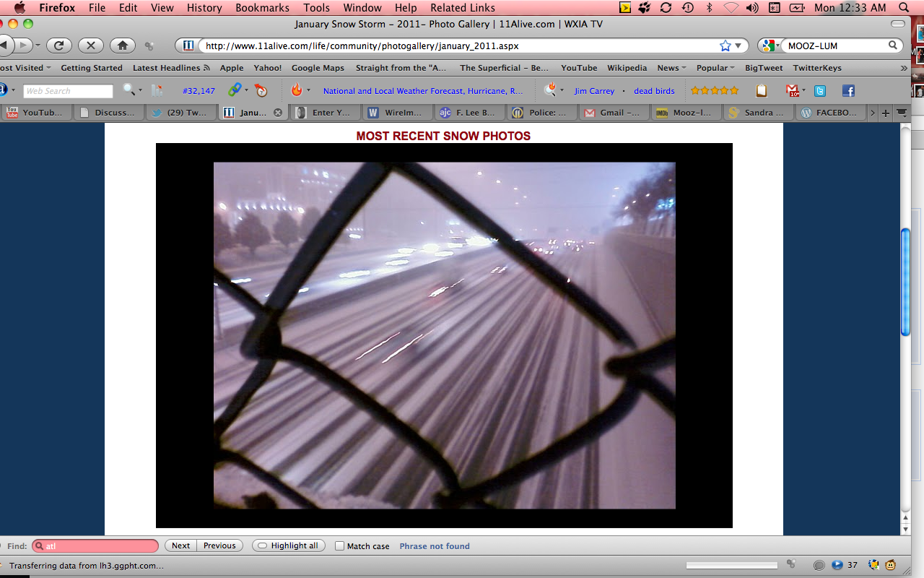The width and height of the screenshot is (924, 578).
Task: Toggle Highlight all in find bar
Action: (x=289, y=545)
